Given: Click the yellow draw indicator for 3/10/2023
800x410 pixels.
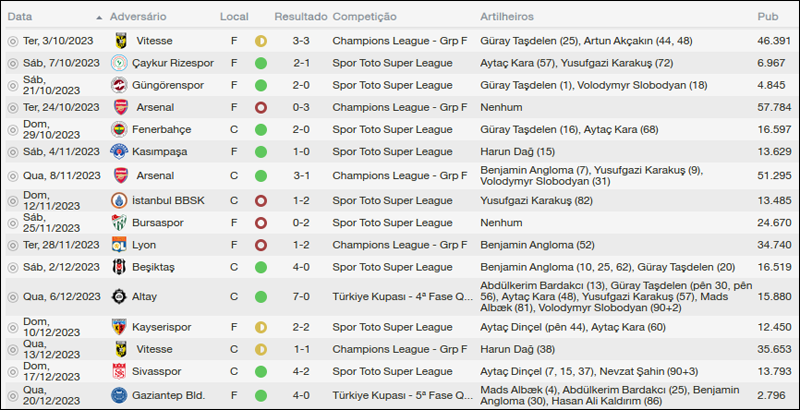Looking at the screenshot, I should 261,41.
